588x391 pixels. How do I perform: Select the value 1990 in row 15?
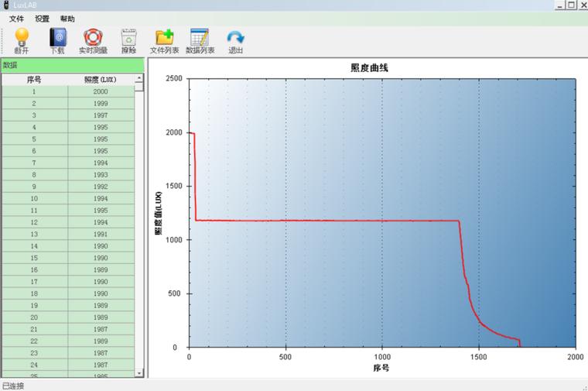[x=101, y=258]
